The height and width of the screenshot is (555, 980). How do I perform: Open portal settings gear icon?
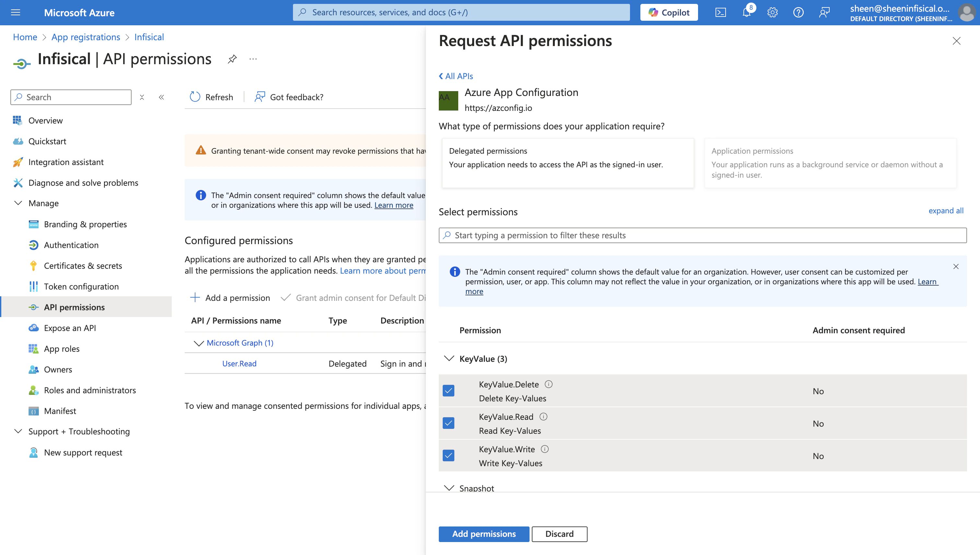coord(772,13)
